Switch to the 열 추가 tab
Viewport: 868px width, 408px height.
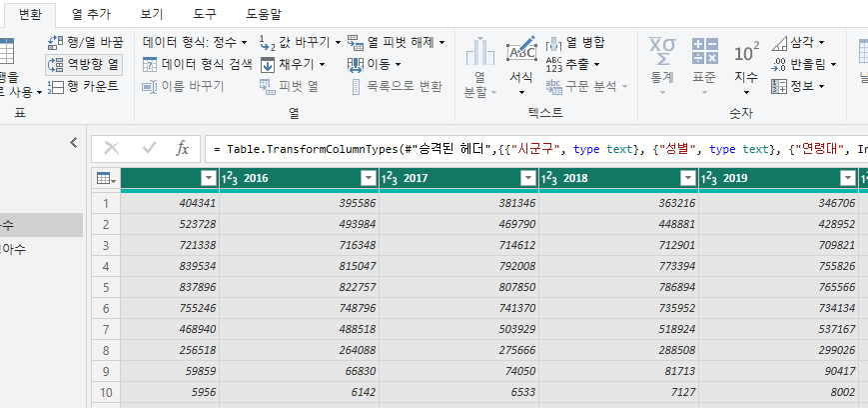(91, 14)
